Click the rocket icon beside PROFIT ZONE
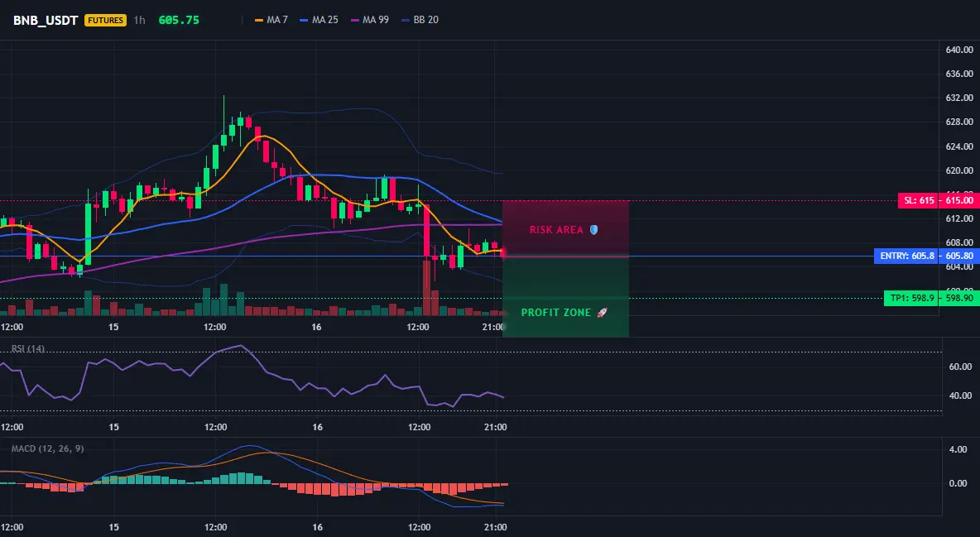The width and height of the screenshot is (980, 537). tap(602, 312)
